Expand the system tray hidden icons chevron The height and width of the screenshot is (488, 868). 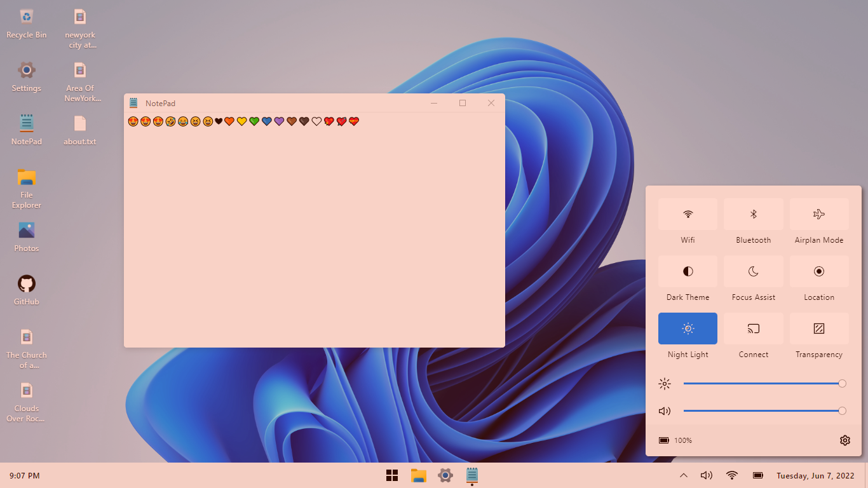(684, 475)
